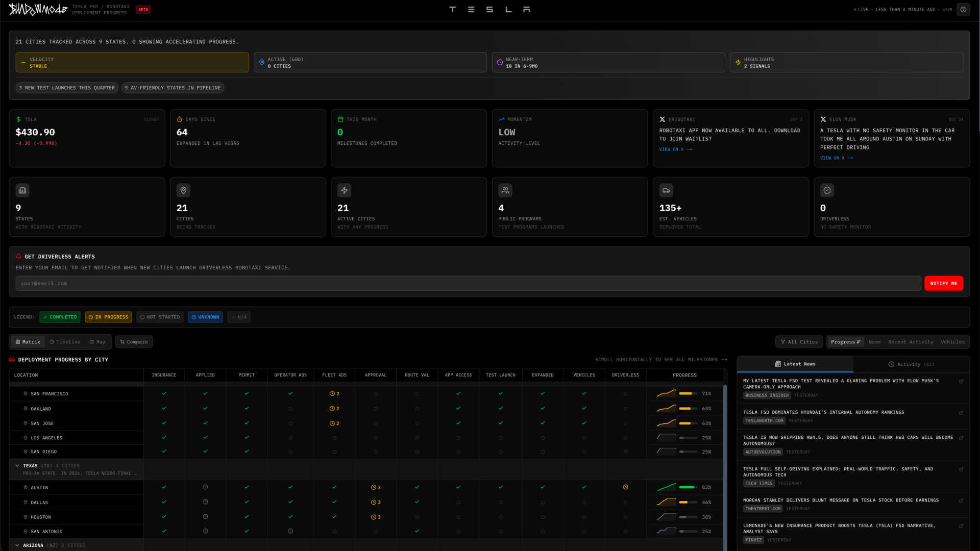Click the ShadowMode logo
The height and width of the screenshot is (551, 980).
click(x=38, y=9)
